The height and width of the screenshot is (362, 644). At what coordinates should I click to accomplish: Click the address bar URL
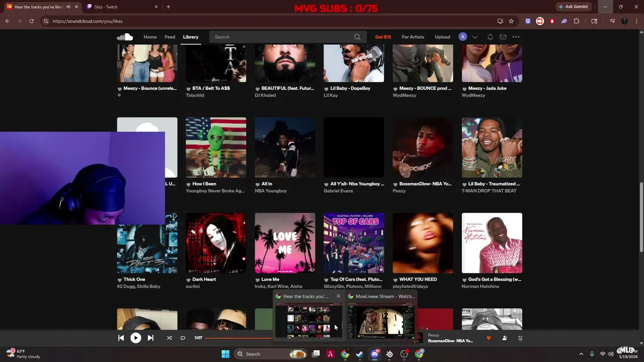click(88, 21)
